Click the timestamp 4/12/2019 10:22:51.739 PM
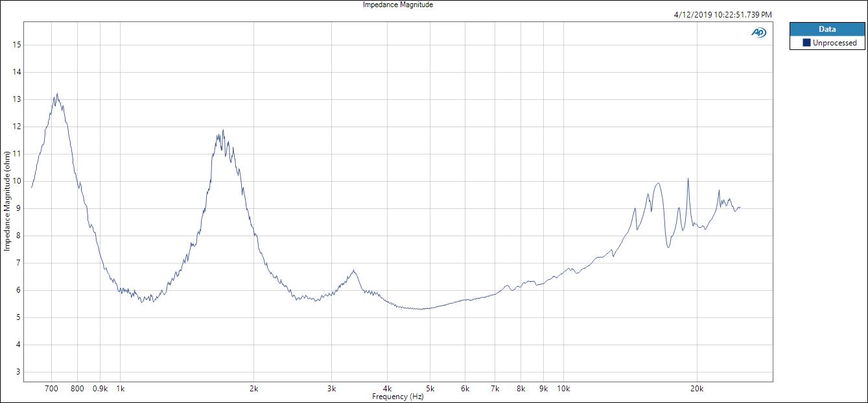 723,15
